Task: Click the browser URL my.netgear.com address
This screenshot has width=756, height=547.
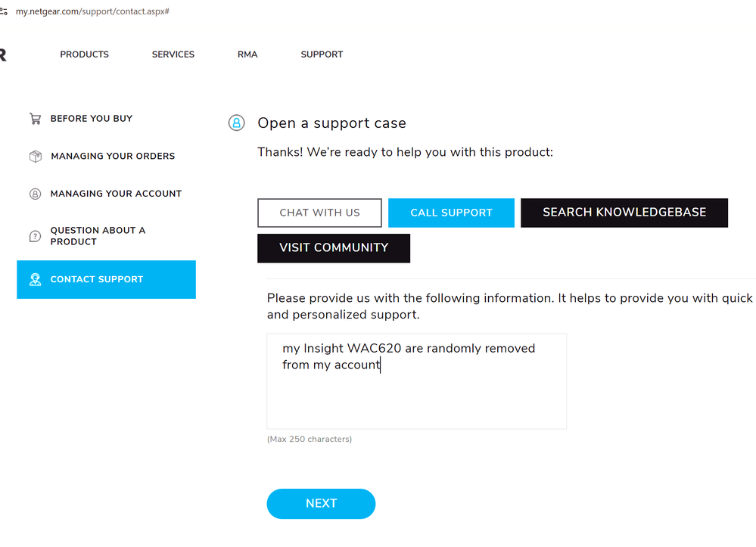Action: click(92, 11)
